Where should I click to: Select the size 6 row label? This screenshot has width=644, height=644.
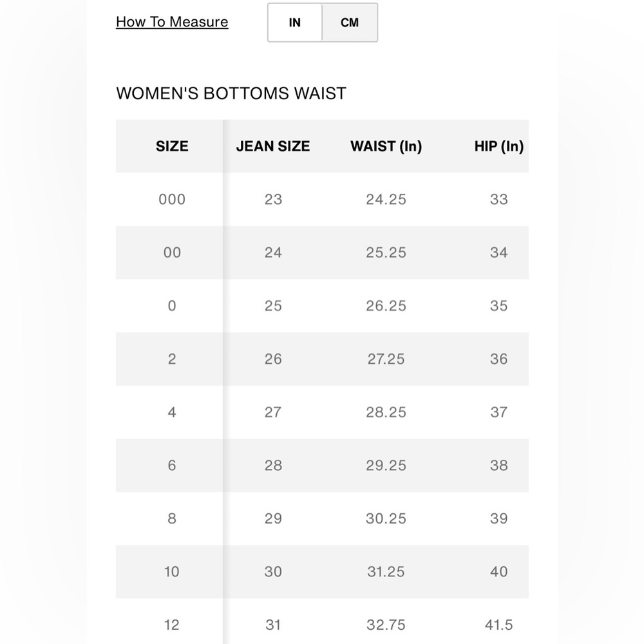(172, 466)
